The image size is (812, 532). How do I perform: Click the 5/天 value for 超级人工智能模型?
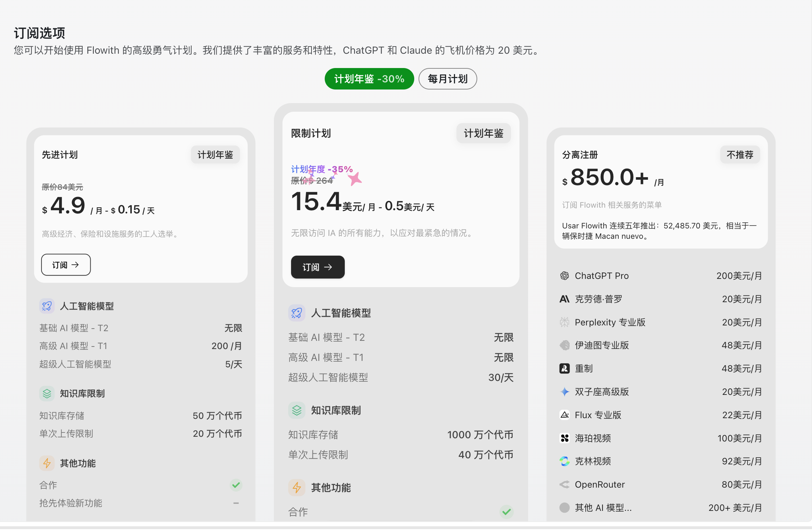point(233,364)
